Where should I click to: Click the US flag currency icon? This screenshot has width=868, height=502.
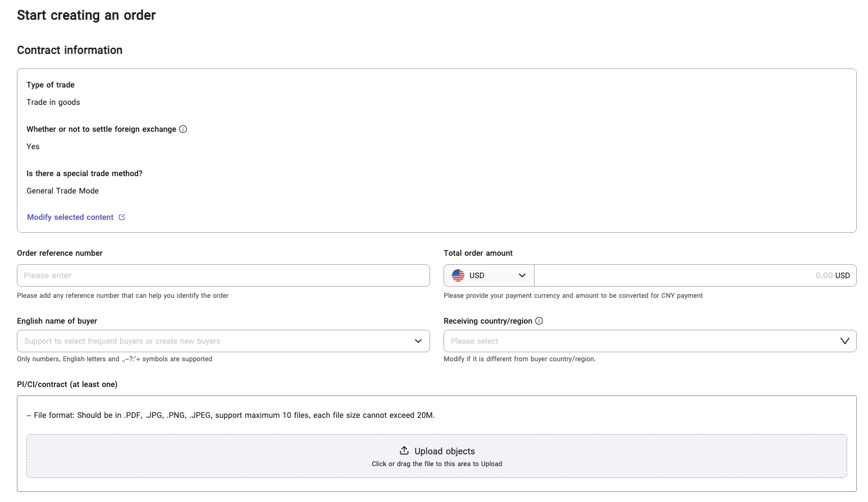[x=458, y=275]
